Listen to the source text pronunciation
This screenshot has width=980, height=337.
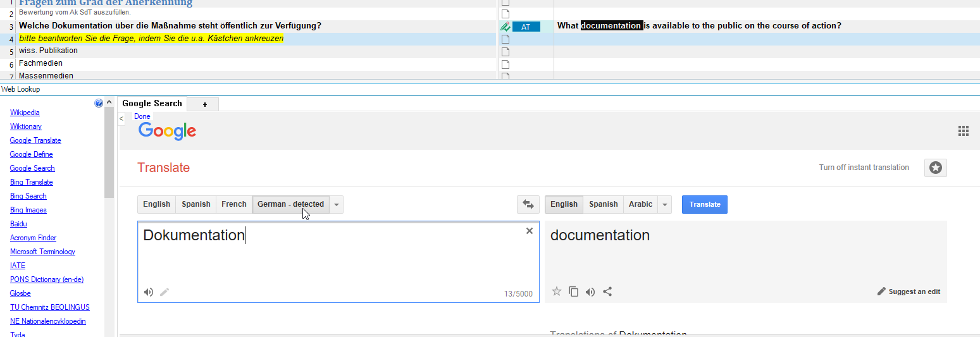pyautogui.click(x=148, y=292)
